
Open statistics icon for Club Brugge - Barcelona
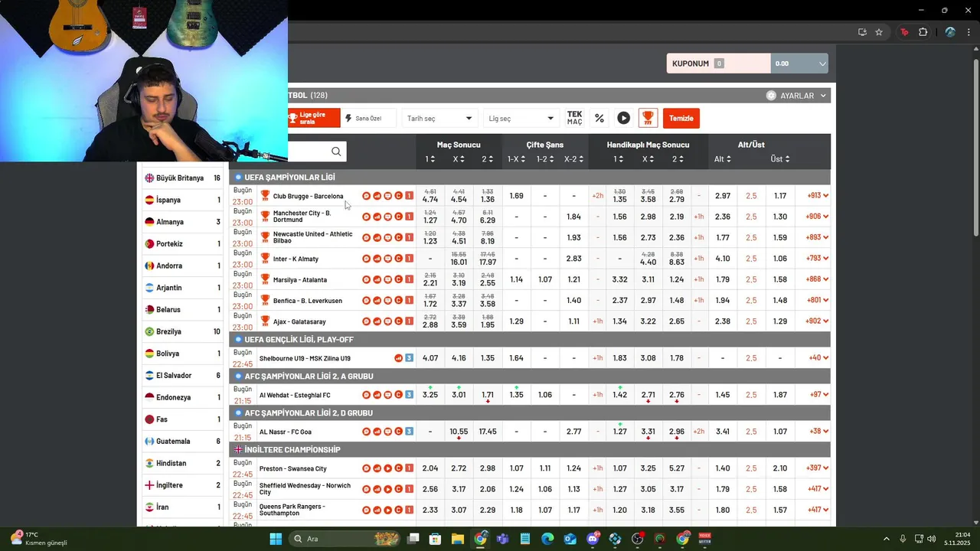(x=377, y=196)
